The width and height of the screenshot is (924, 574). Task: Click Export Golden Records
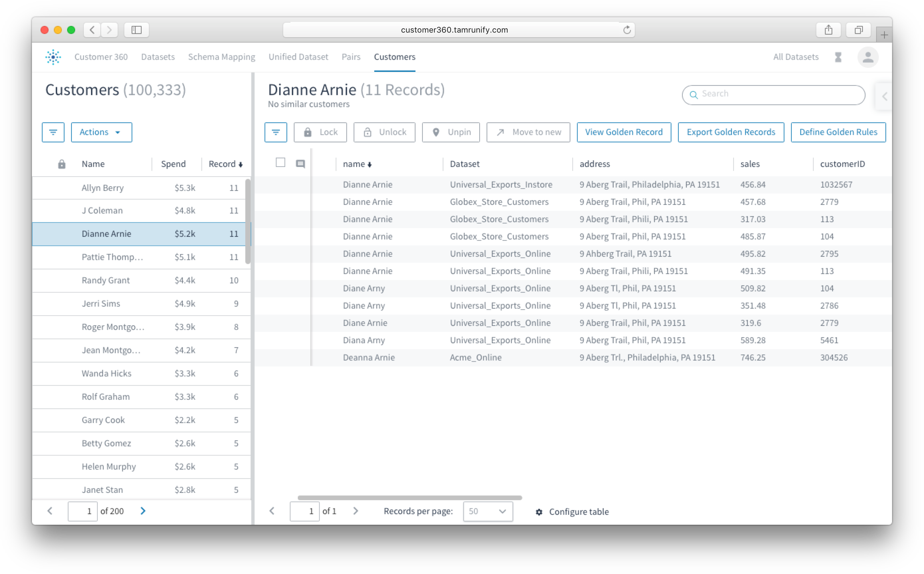[x=731, y=132]
